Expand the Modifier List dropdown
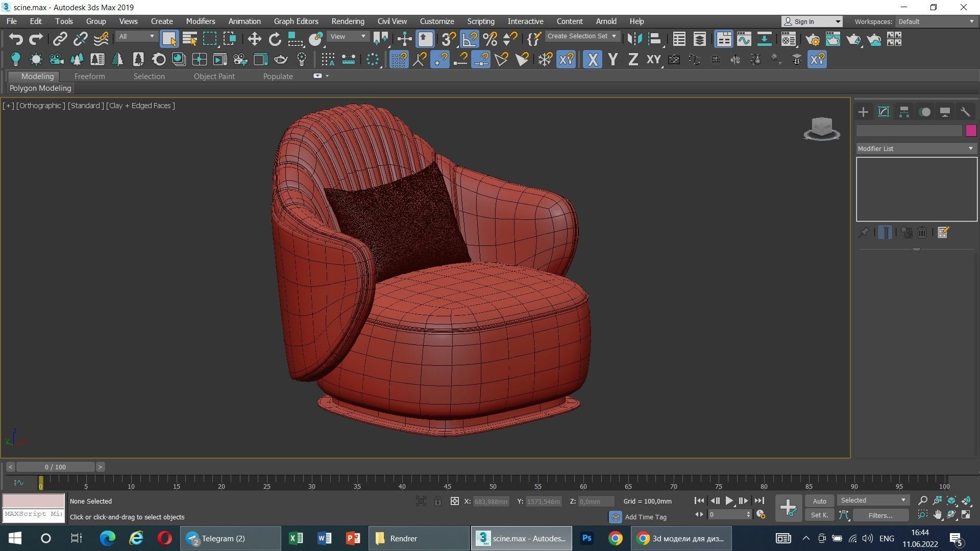Screen dimensions: 980x551 tap(916, 148)
